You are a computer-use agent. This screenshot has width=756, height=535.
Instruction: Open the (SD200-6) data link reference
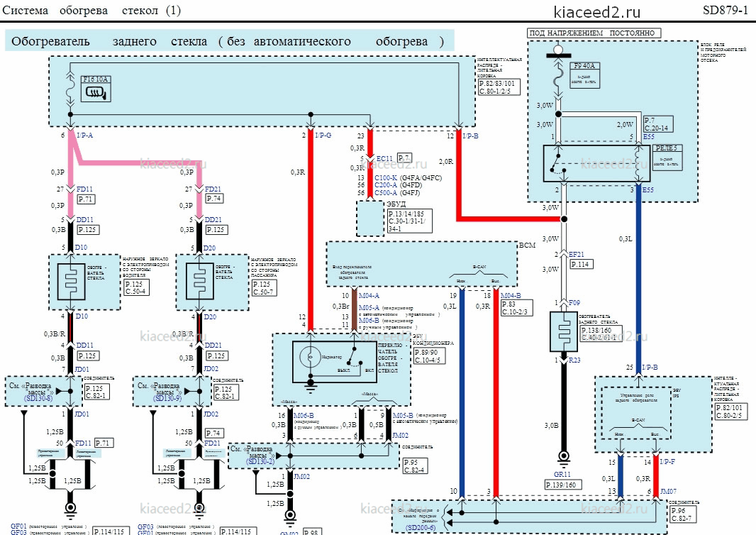(x=421, y=528)
